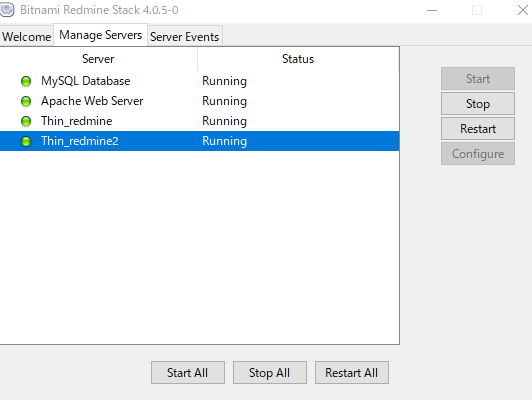Click Running status of Apache Web Server
The image size is (532, 400).
click(225, 101)
